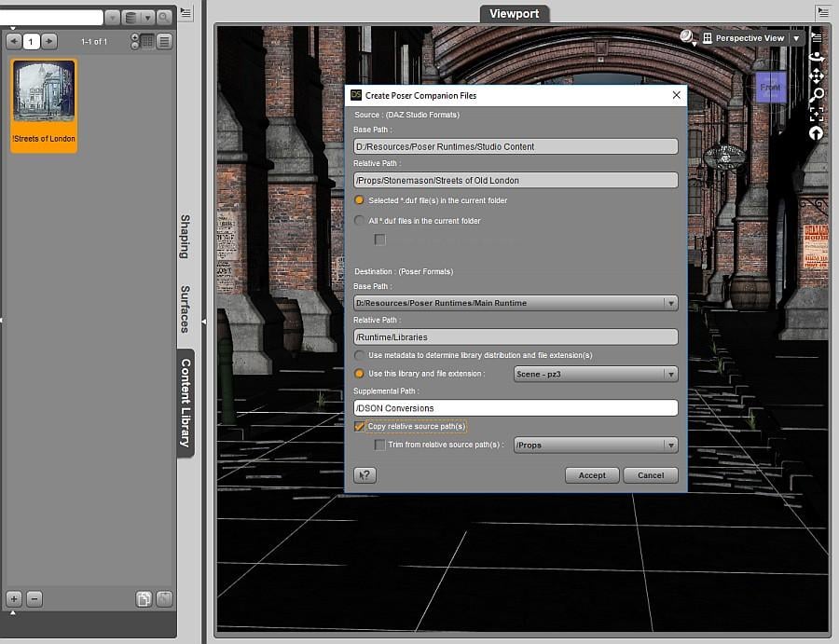Decrease thumbnail size with the minus icon
The width and height of the screenshot is (839, 644).
point(135,46)
